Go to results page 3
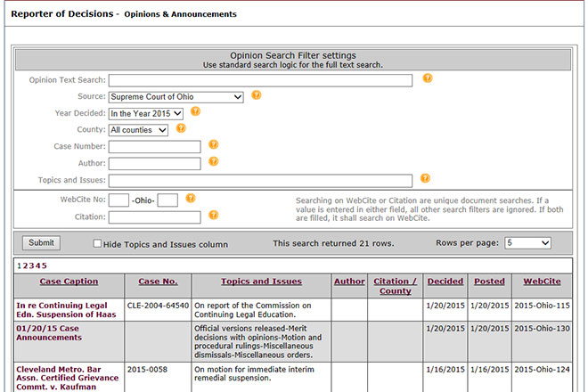The height and width of the screenshot is (392, 588). click(31, 266)
